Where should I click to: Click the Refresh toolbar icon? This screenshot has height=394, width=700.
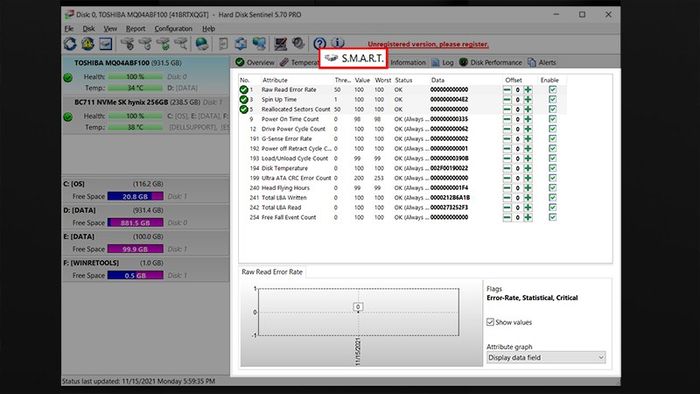(x=70, y=44)
